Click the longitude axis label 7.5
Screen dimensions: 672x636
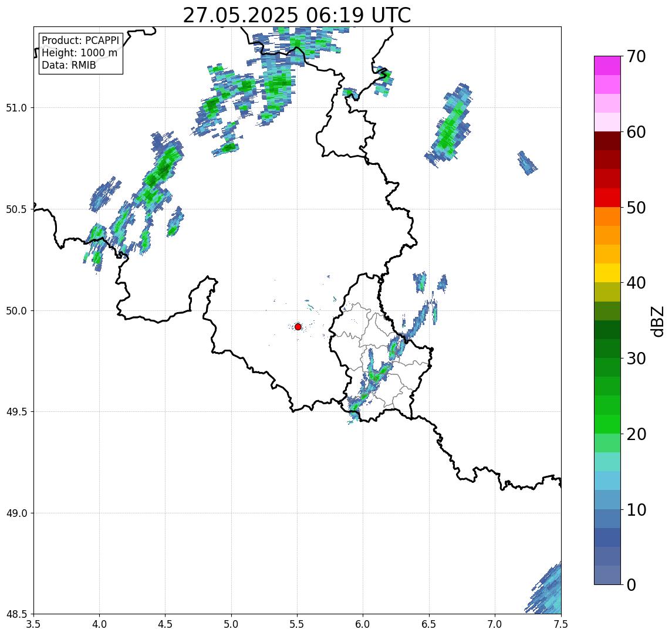tap(560, 624)
